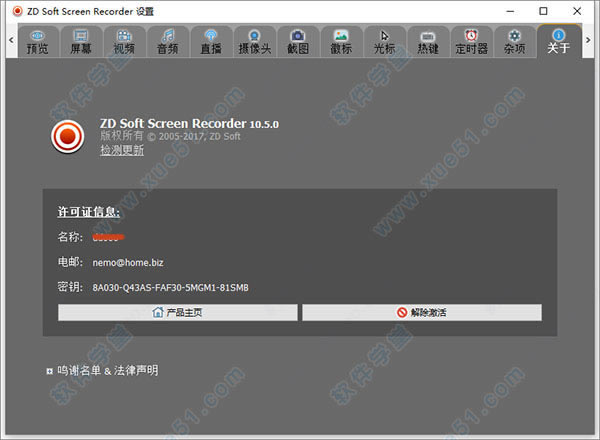Image resolution: width=600 pixels, height=440 pixels.
Task: Click the 许可证信息 heading
Action: tap(88, 212)
